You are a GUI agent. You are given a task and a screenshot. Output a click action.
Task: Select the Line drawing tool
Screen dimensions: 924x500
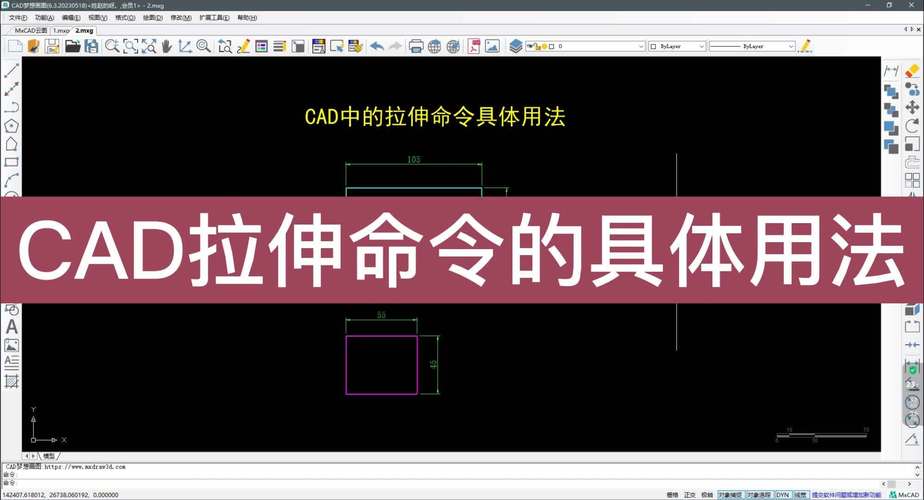tap(11, 71)
